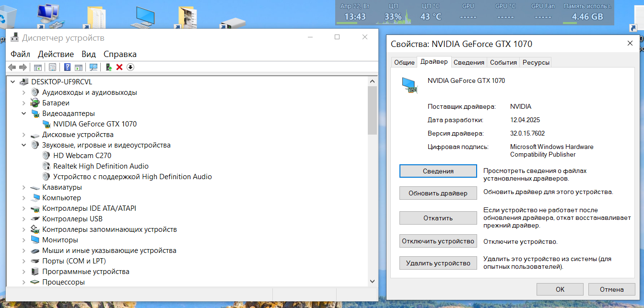Expand the Дисковые устройства node
Screen dimensions: 644x308
(23, 135)
